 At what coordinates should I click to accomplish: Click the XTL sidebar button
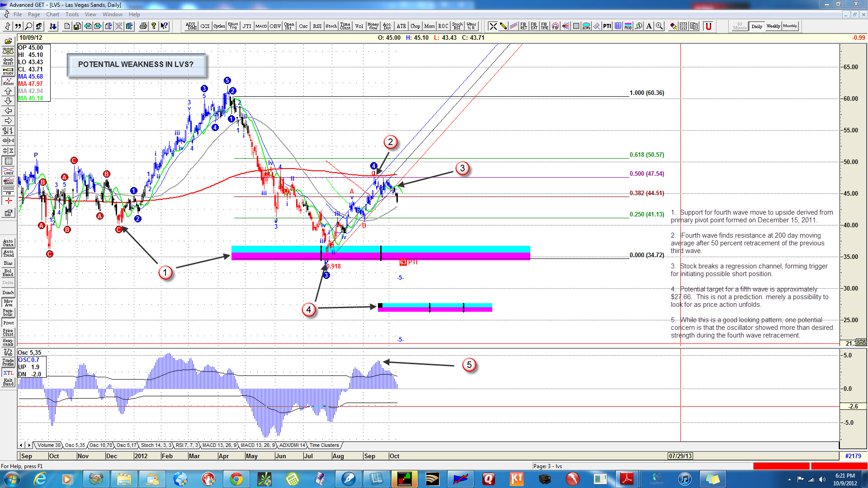click(8, 373)
